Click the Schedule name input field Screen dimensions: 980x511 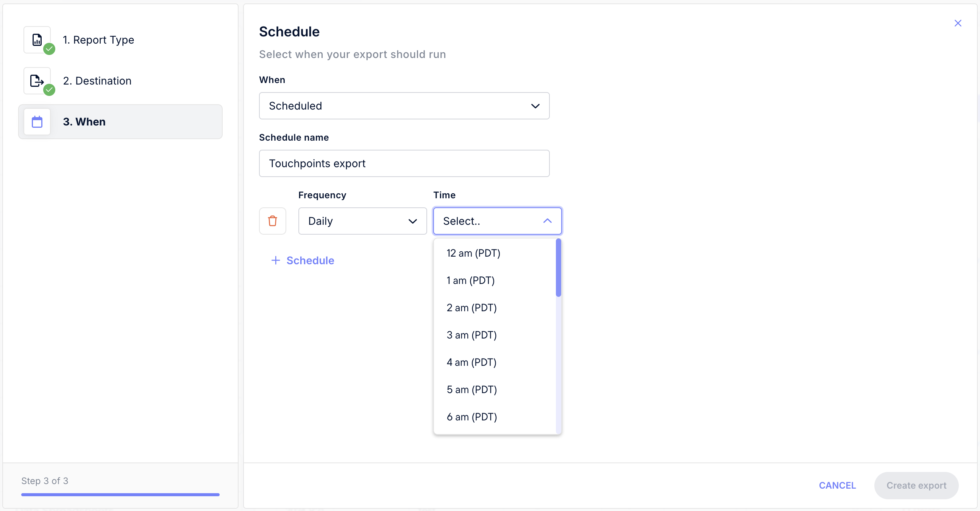404,163
